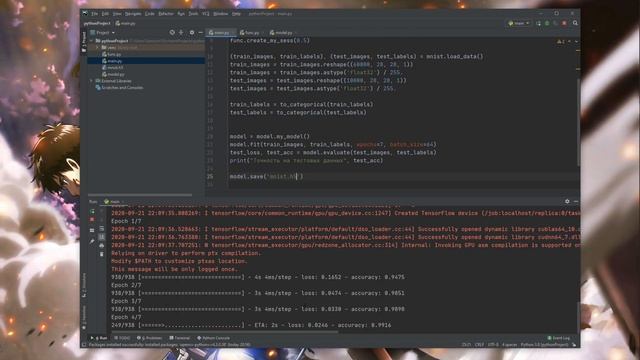
Task: Switch to the model.py editor tab
Action: [282, 33]
